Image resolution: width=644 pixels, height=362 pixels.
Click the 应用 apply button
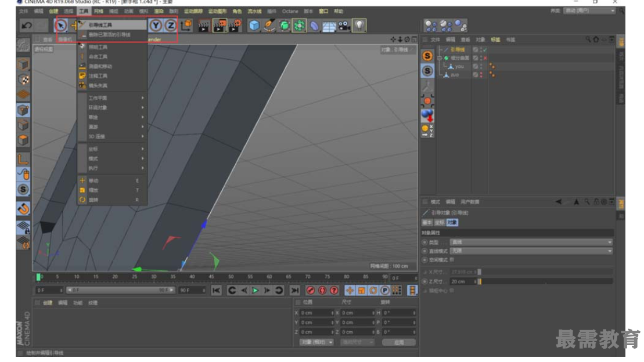(399, 342)
